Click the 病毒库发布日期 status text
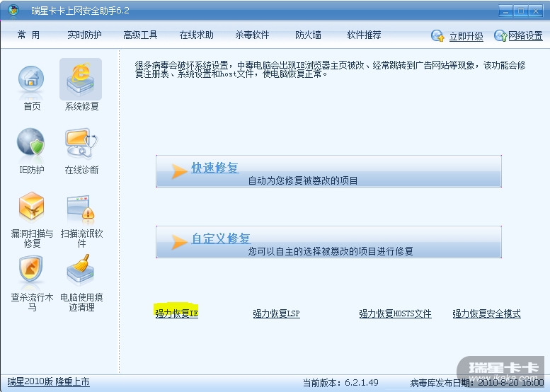 click(x=476, y=383)
